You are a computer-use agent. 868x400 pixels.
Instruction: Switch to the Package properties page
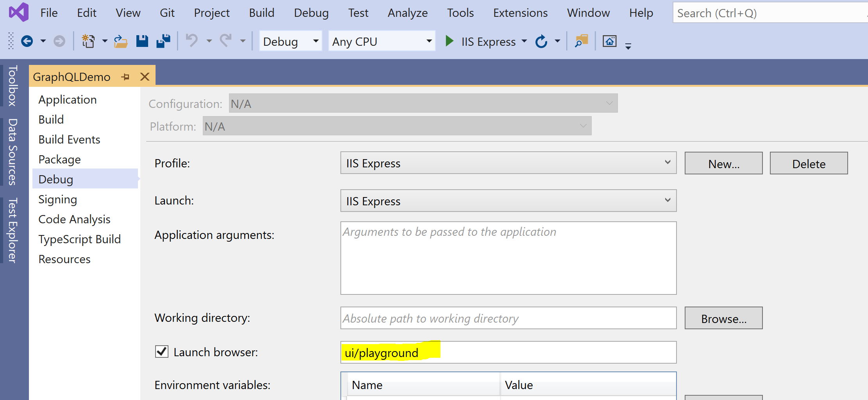pyautogui.click(x=59, y=159)
